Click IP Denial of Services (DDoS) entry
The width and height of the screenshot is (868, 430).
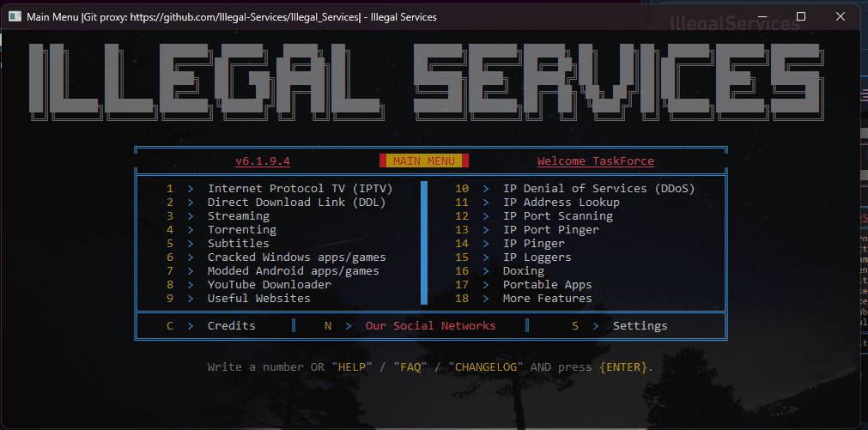pyautogui.click(x=599, y=189)
